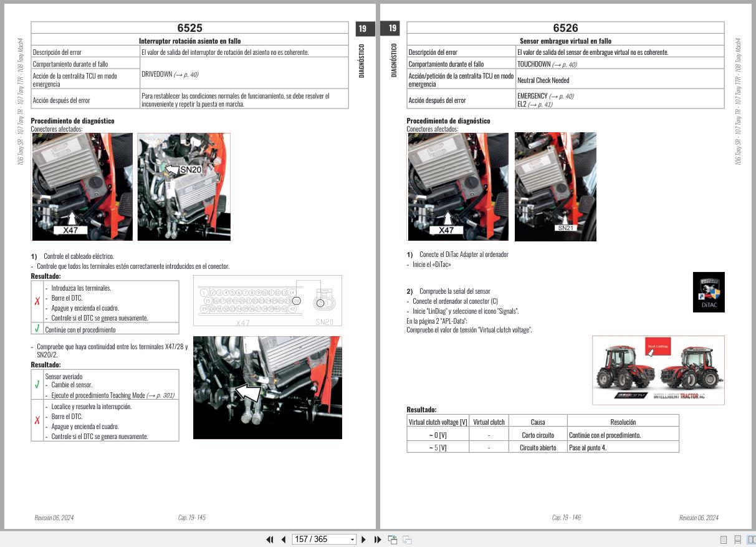Screen dimensions: 756x547
Task: Return to the previous view
Action: tap(392, 539)
